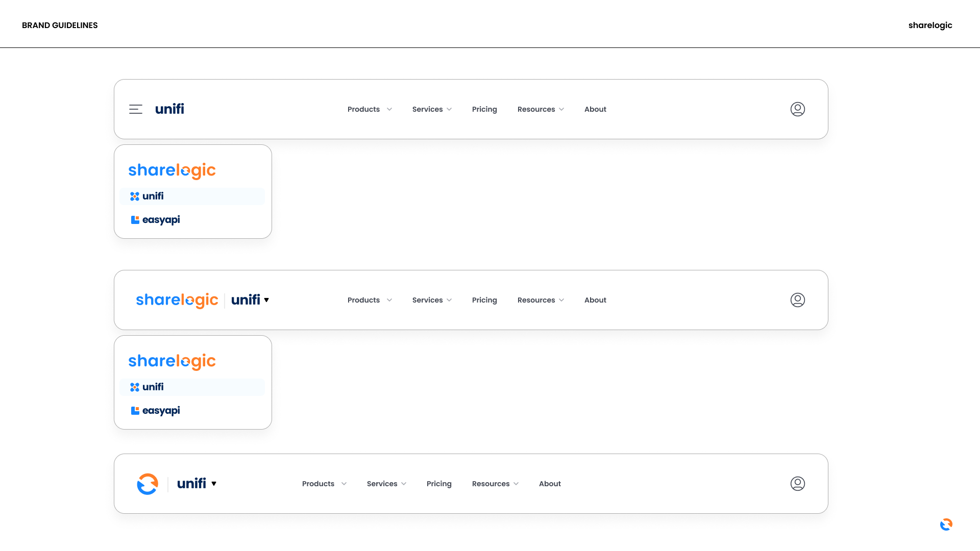This screenshot has width=980, height=551.
Task: Click the easyapi icon in the first dropdown
Action: tap(135, 219)
